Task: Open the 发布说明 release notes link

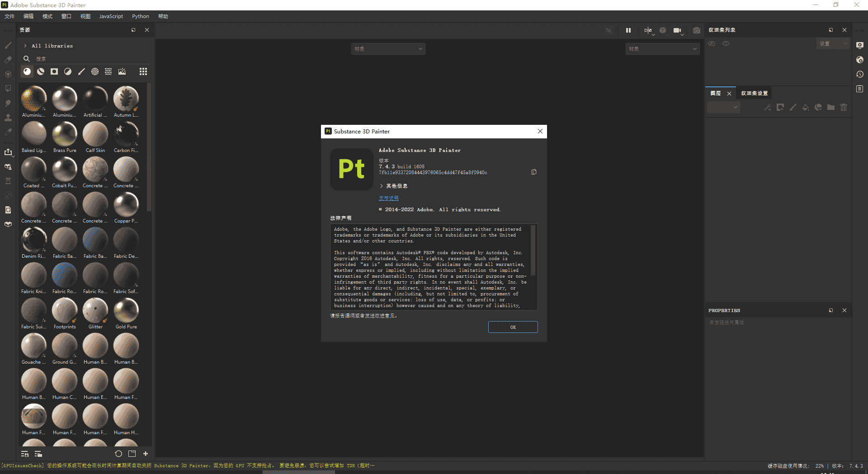Action: 387,198
